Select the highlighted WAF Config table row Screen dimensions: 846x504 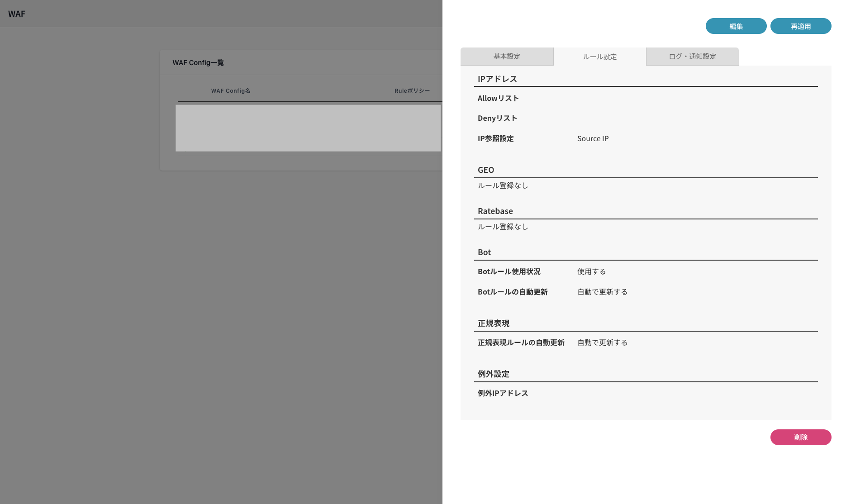click(x=308, y=128)
